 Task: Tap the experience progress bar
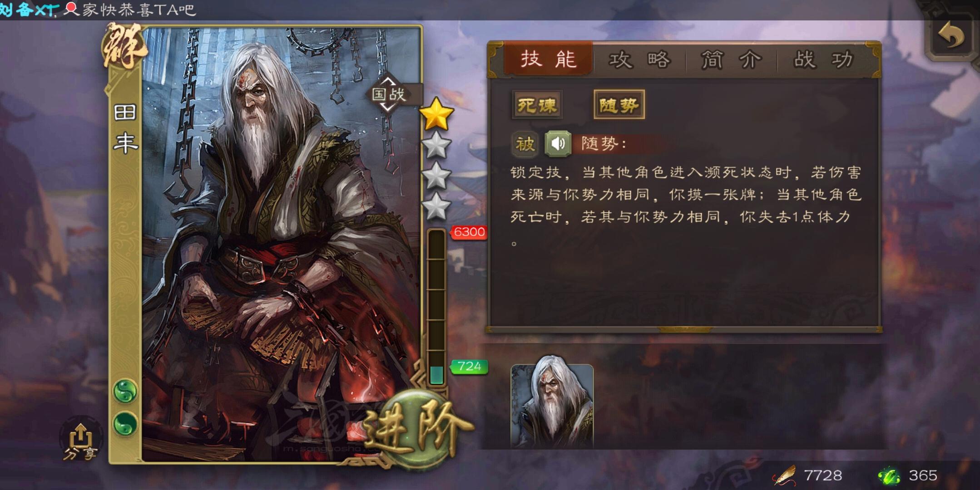pyautogui.click(x=436, y=308)
